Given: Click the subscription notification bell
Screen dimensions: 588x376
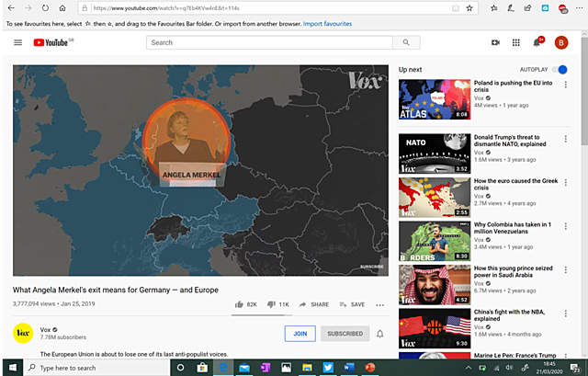Looking at the screenshot, I should coord(379,334).
